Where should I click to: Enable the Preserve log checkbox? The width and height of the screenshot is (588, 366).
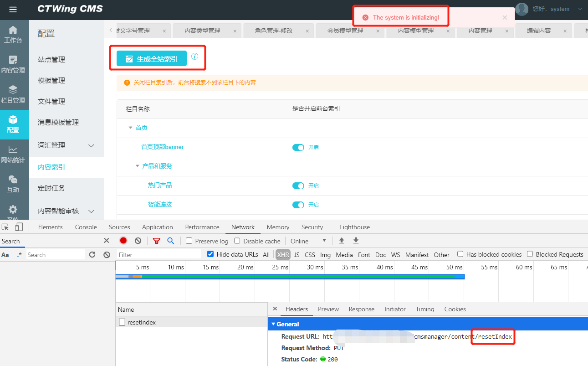point(189,241)
